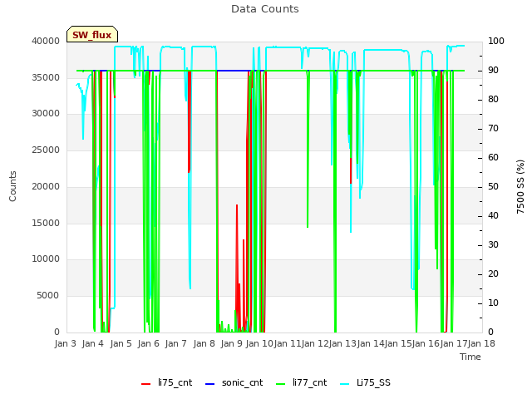Image resolution: width=532 pixels, height=399 pixels.
Task: Click the 'Jan 6' date label
Action: [x=149, y=343]
